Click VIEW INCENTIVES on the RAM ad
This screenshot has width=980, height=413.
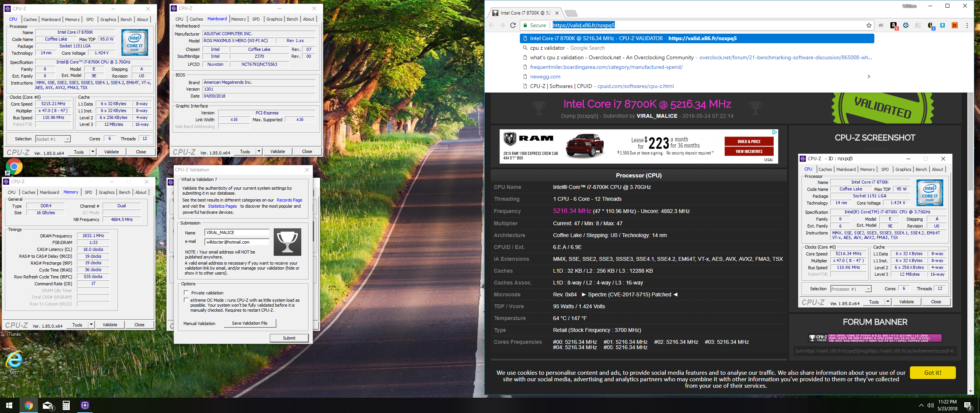click(749, 151)
